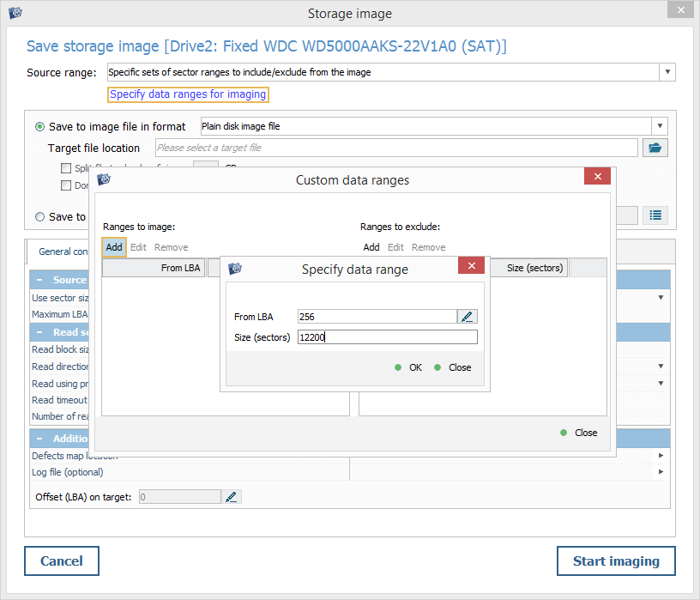Click into the Size (sectors) input field
Viewport: 700px width, 600px height.
point(386,337)
